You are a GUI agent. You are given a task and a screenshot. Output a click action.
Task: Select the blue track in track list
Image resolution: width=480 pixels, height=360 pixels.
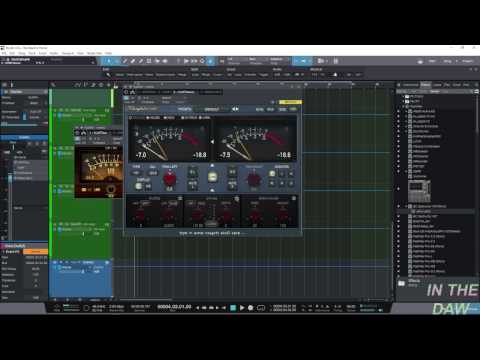81,279
